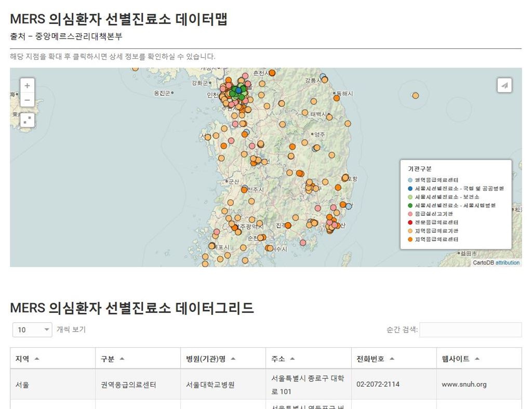
Task: Click the navigation arrow icon on the map's top-right
Action: pyautogui.click(x=504, y=85)
